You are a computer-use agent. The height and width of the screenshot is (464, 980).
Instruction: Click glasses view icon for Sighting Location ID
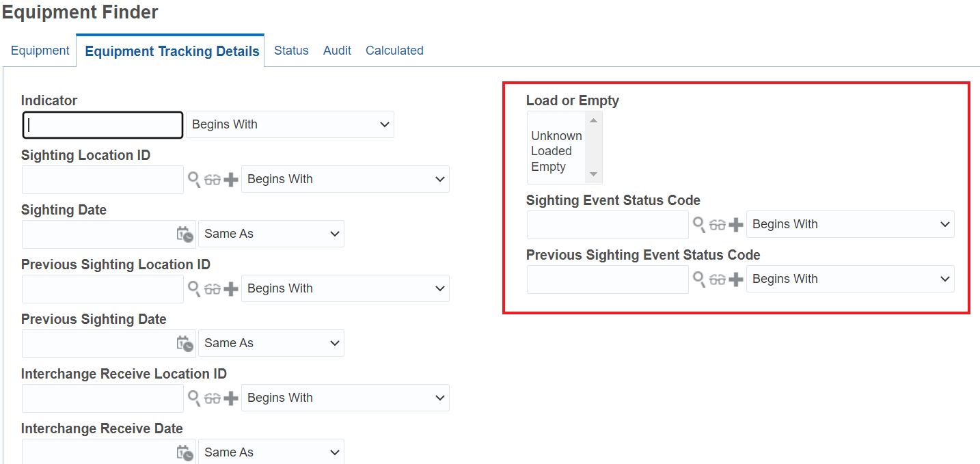pos(213,180)
